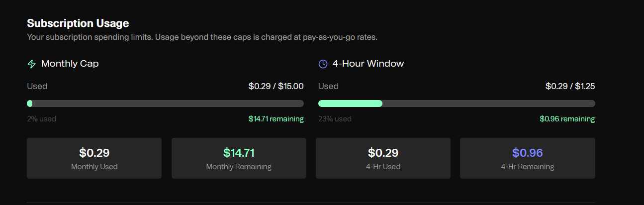The image size is (644, 205).
Task: Click the Used label under Monthly Cap
Action: coord(37,86)
